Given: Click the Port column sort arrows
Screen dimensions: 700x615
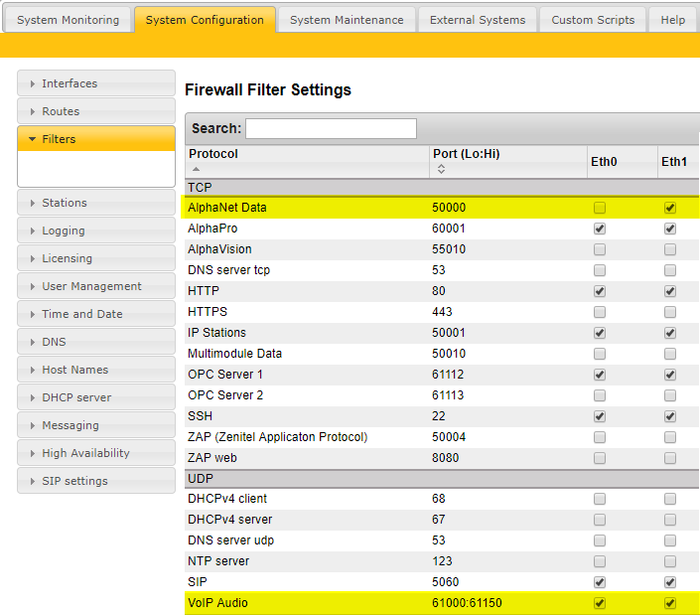Looking at the screenshot, I should tap(440, 170).
